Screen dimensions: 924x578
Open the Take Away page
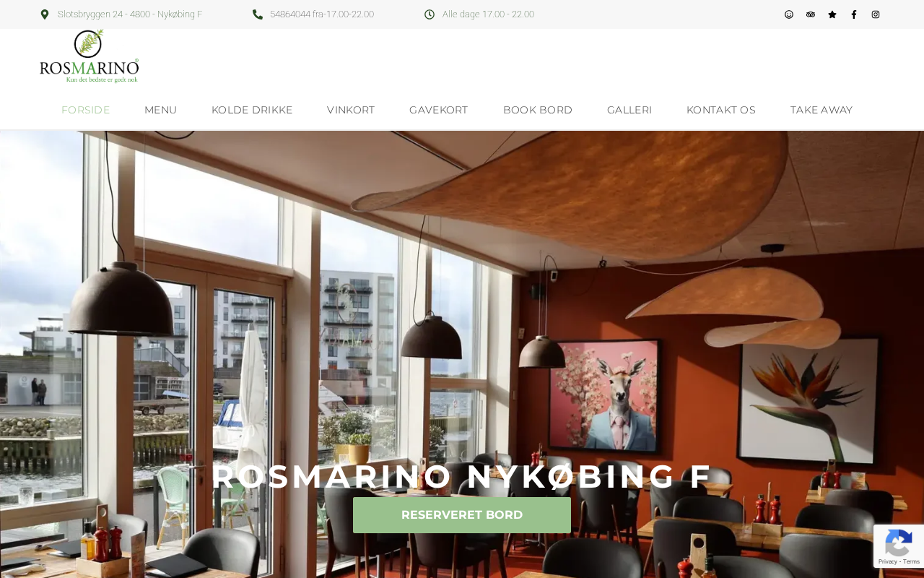821,110
